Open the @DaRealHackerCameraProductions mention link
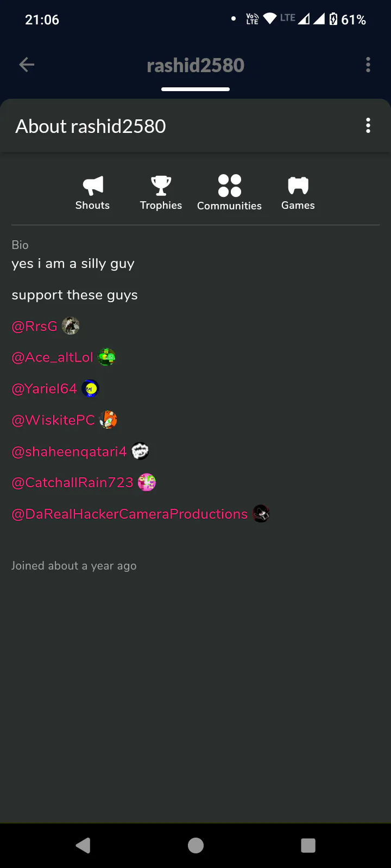The height and width of the screenshot is (868, 391). click(x=129, y=514)
